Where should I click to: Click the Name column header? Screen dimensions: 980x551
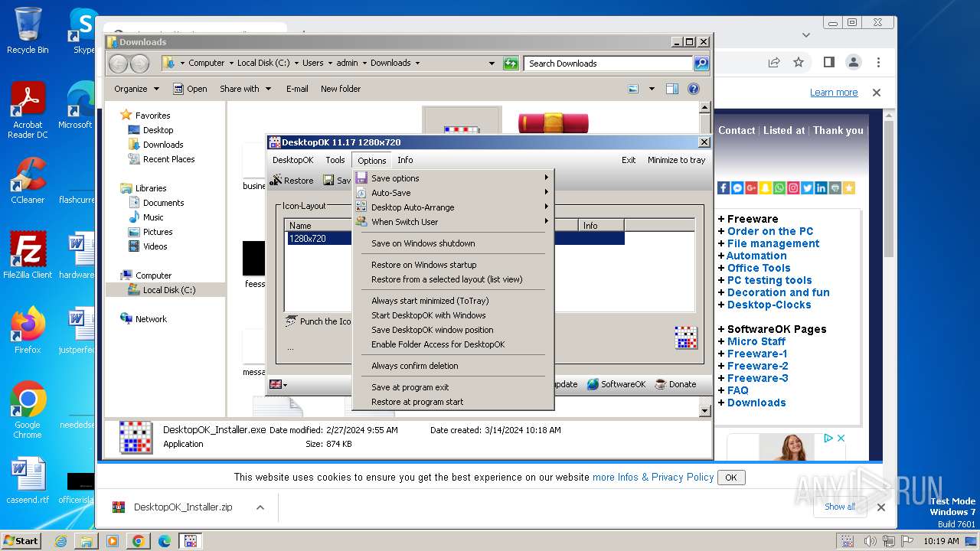(x=318, y=226)
